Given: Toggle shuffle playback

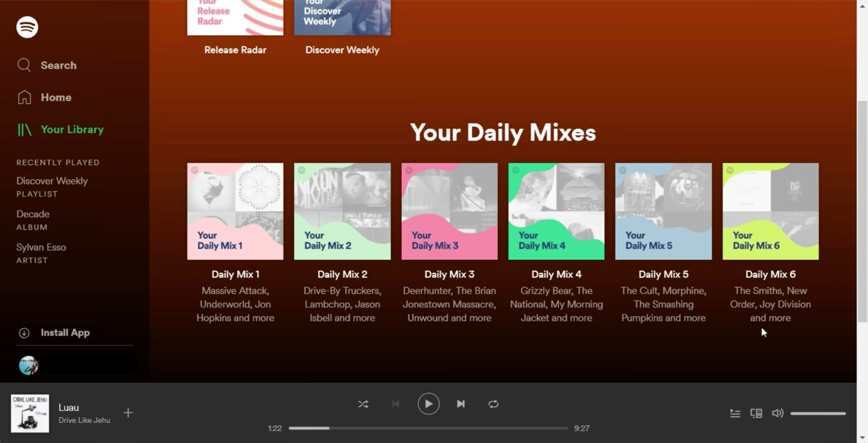Looking at the screenshot, I should point(363,404).
